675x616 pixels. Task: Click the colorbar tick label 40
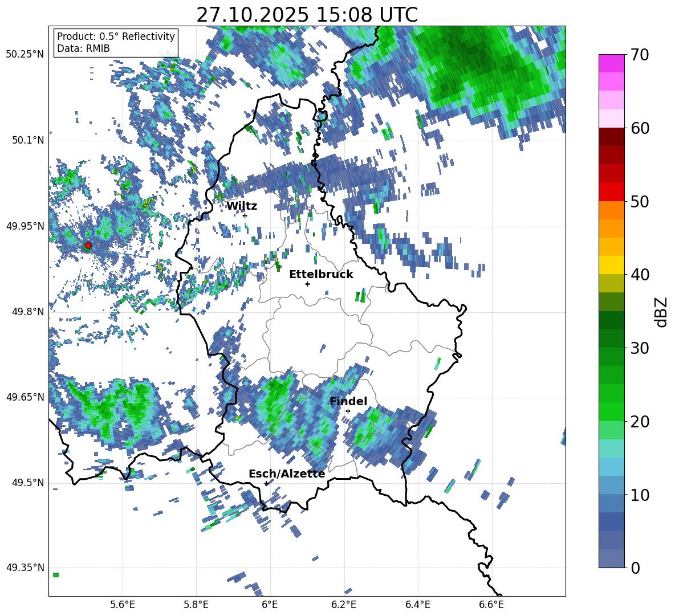point(640,275)
